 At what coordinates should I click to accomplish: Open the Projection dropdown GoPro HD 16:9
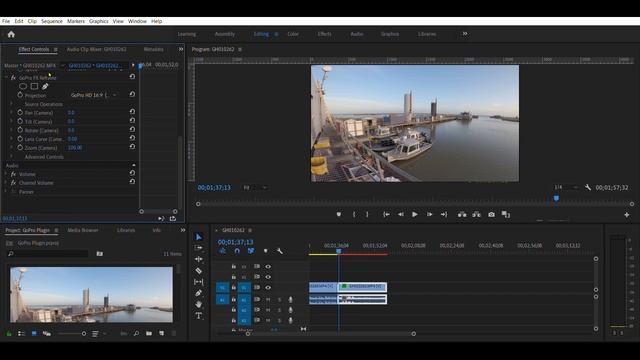click(94, 95)
